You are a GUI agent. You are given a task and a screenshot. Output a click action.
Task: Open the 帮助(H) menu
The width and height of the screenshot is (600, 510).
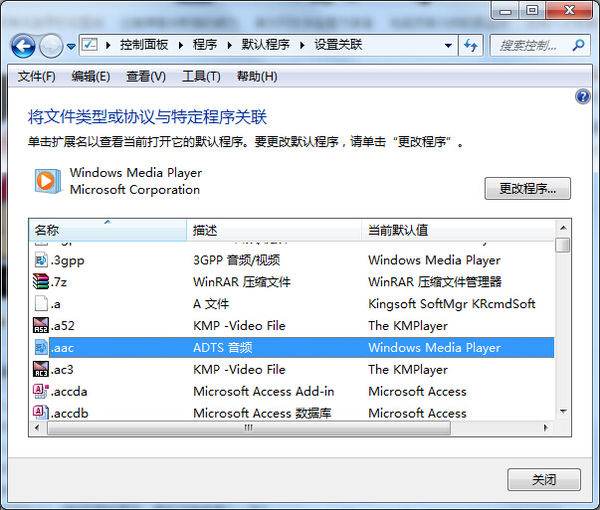tap(257, 77)
